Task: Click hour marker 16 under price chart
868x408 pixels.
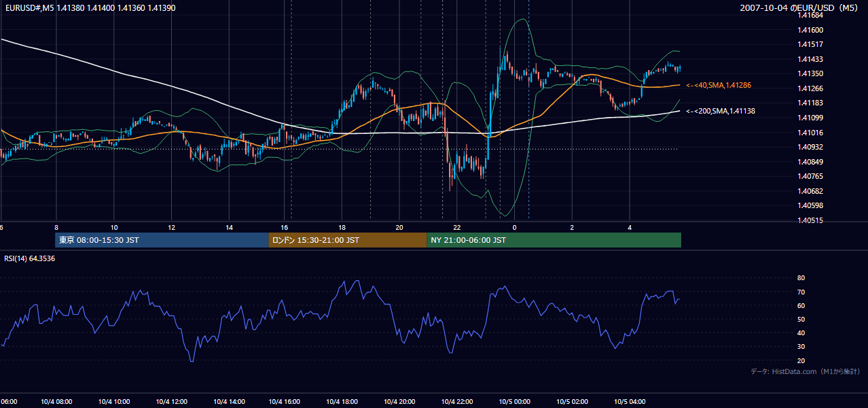Action: (285, 227)
